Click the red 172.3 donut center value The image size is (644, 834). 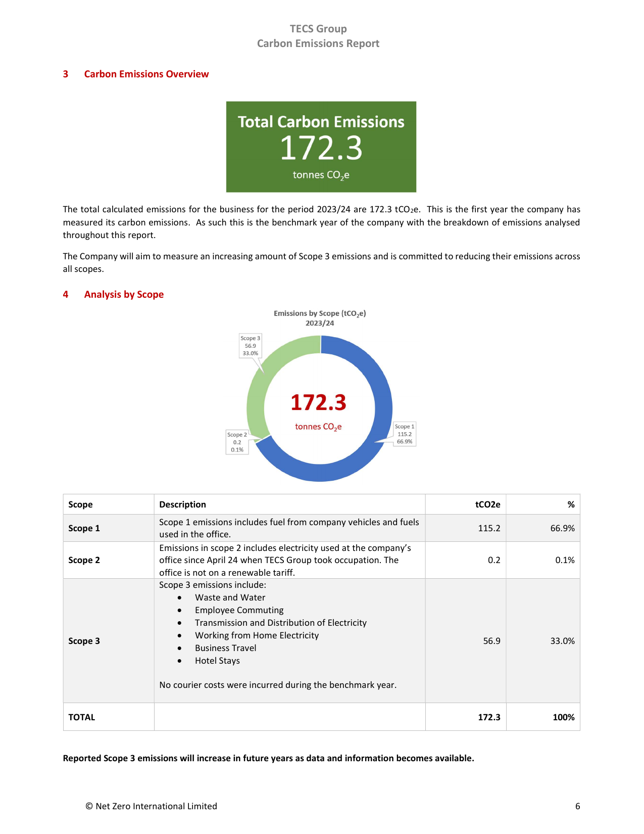tap(318, 403)
